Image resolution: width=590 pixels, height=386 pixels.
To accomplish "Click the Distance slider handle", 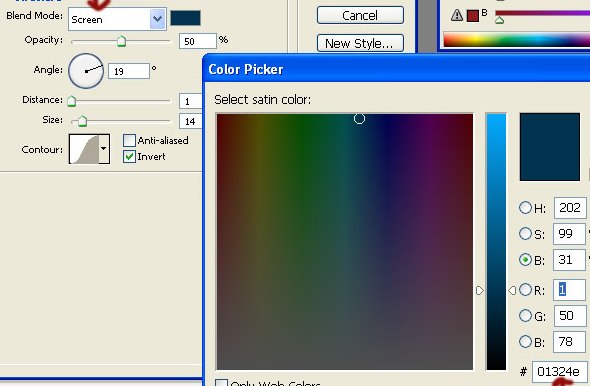I will 71,101.
